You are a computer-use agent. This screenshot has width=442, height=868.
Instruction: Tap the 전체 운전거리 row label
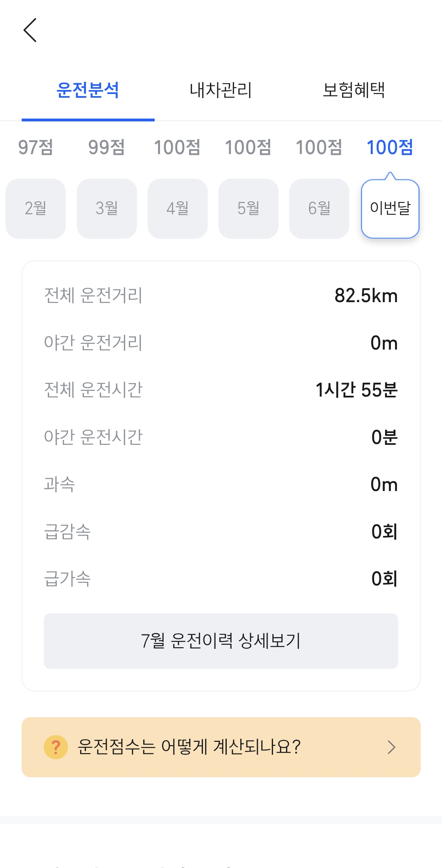[x=93, y=296]
